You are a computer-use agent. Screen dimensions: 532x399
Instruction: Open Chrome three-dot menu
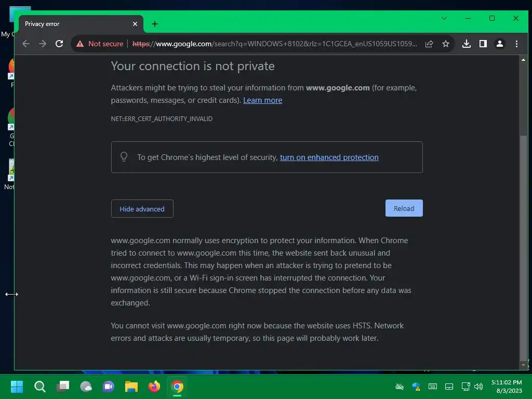pos(516,44)
